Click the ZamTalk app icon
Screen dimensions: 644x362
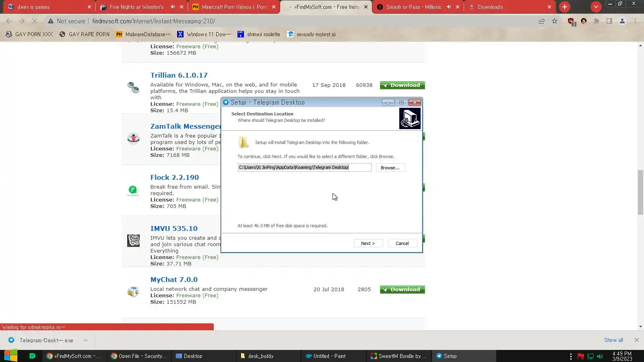tap(133, 138)
